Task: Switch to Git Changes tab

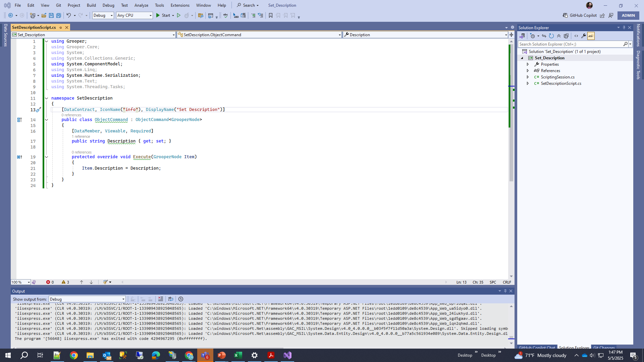Action: (x=604, y=348)
